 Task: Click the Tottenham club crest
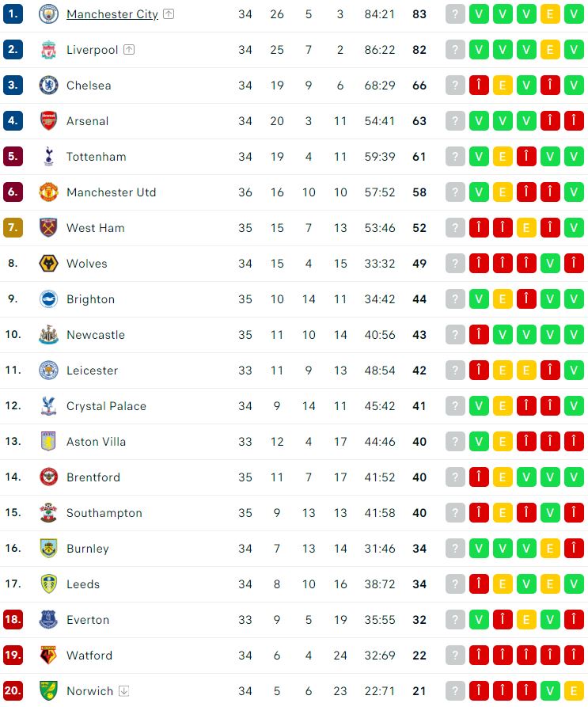(x=47, y=156)
